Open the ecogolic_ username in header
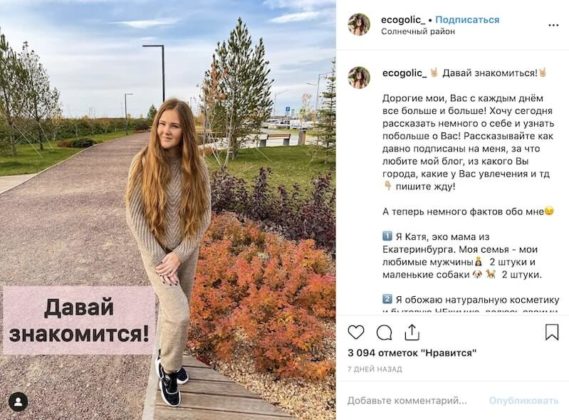Viewport: 569px width, 420px height. 403,20
